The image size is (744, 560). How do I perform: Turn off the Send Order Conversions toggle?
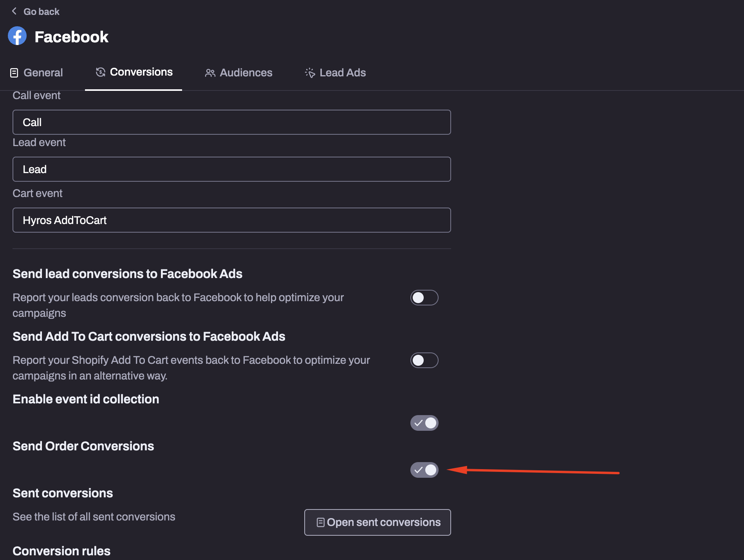pyautogui.click(x=424, y=470)
